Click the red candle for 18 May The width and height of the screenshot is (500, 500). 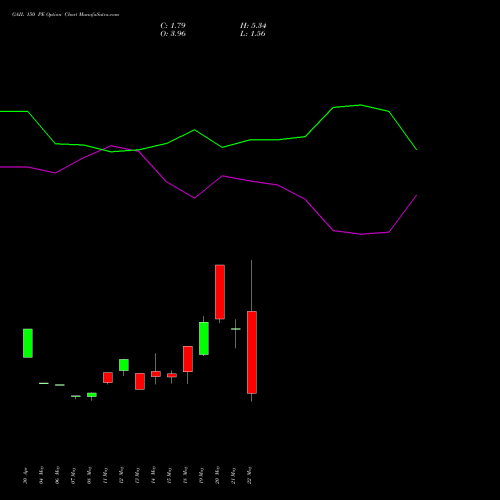point(188,359)
